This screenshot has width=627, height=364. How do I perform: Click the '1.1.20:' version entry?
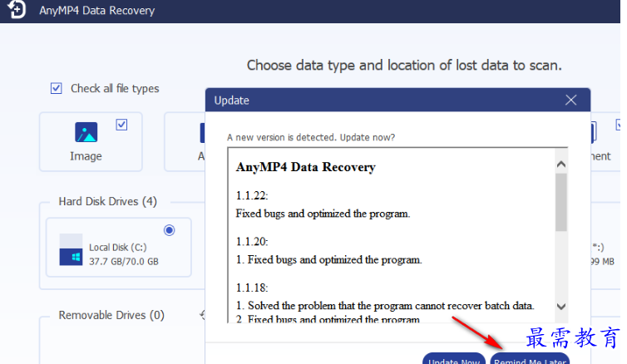click(x=252, y=241)
